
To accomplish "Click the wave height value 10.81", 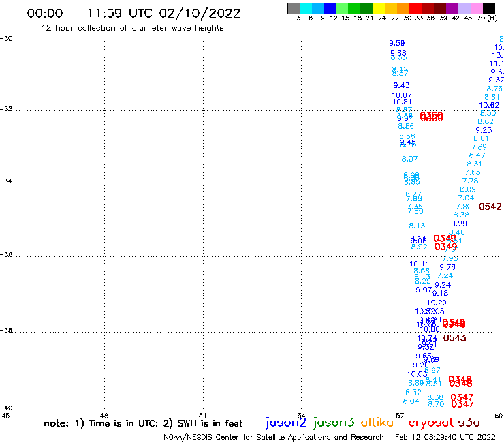I will pyautogui.click(x=402, y=102).
